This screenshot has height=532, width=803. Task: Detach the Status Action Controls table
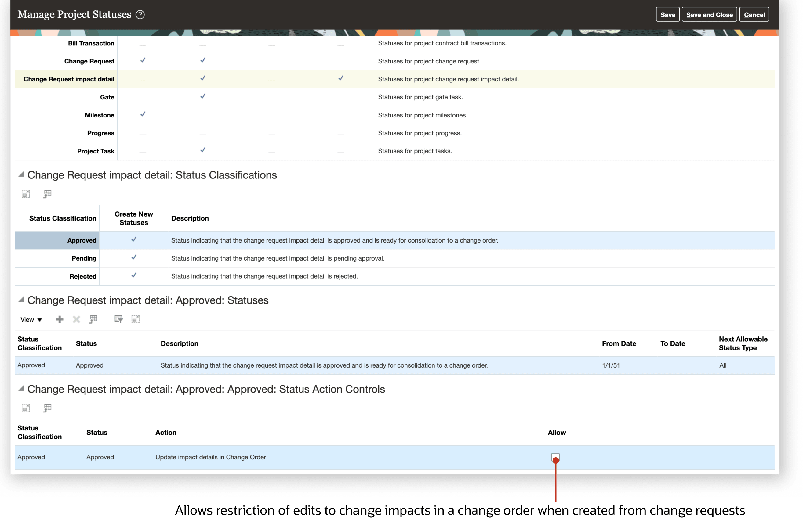pyautogui.click(x=26, y=408)
